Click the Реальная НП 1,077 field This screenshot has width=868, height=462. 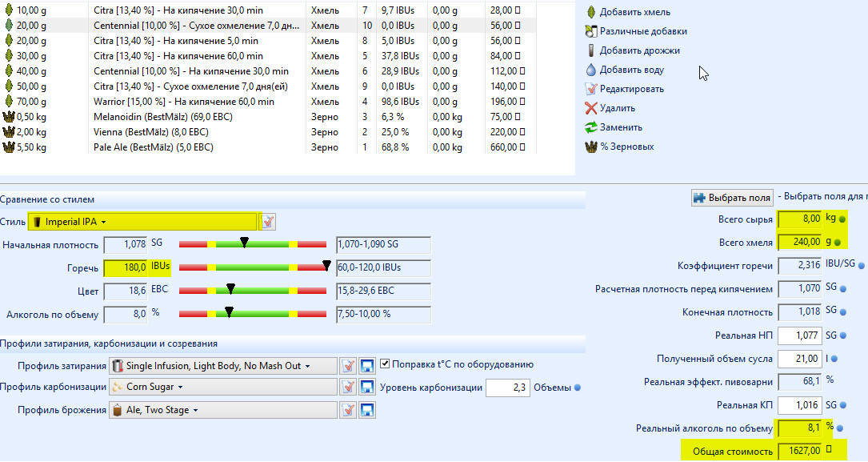799,335
